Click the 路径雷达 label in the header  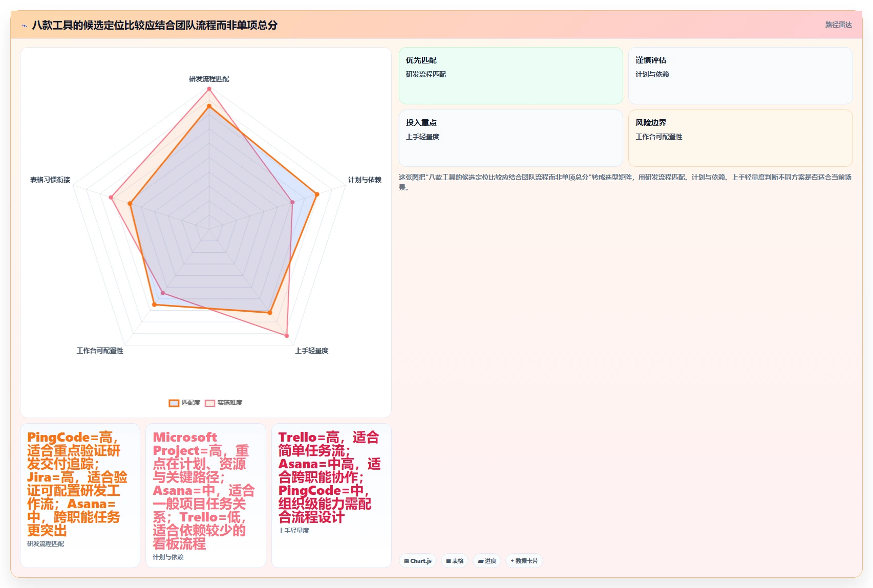(838, 25)
